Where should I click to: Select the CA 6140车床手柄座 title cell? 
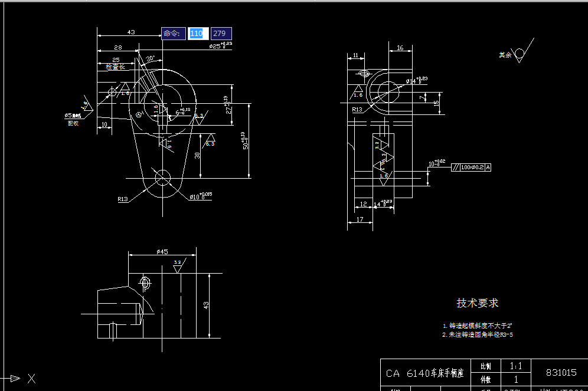[425, 373]
